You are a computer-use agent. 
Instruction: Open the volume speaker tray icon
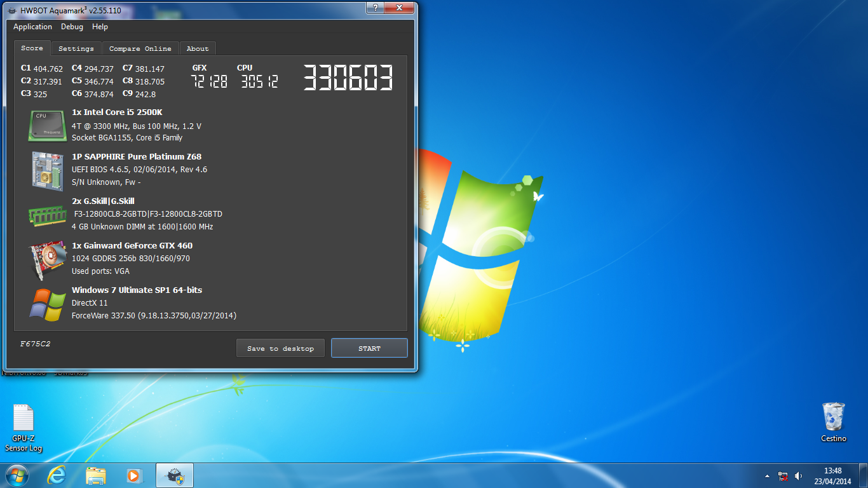pos(798,475)
